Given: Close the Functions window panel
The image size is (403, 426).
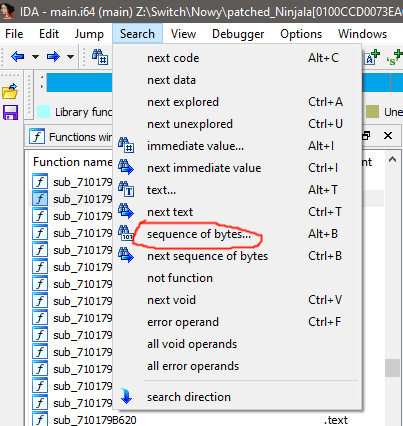Looking at the screenshot, I should point(388,136).
